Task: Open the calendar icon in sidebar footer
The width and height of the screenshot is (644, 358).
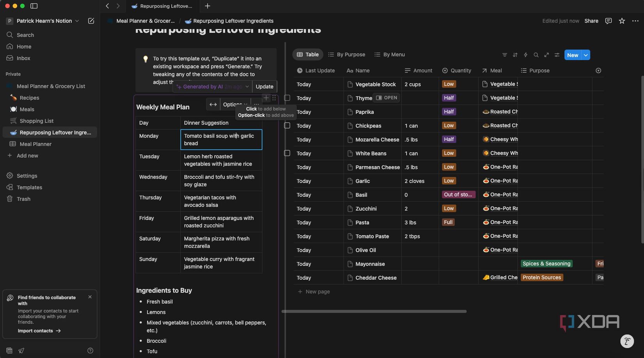Action: click(9, 351)
